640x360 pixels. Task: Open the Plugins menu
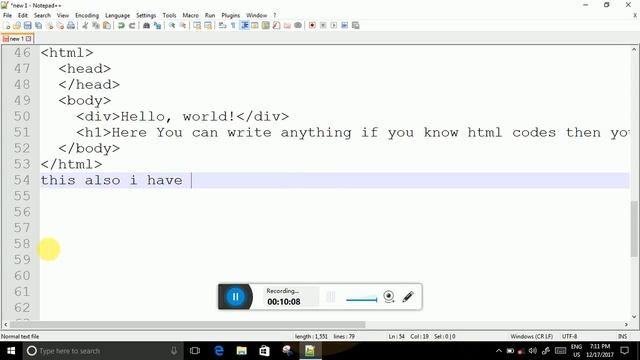pos(231,15)
